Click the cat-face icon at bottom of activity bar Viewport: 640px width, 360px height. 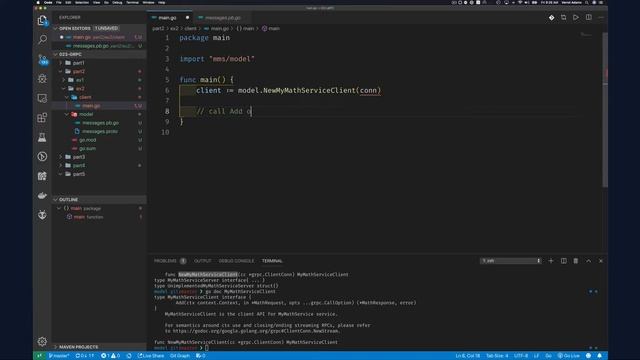(42, 215)
